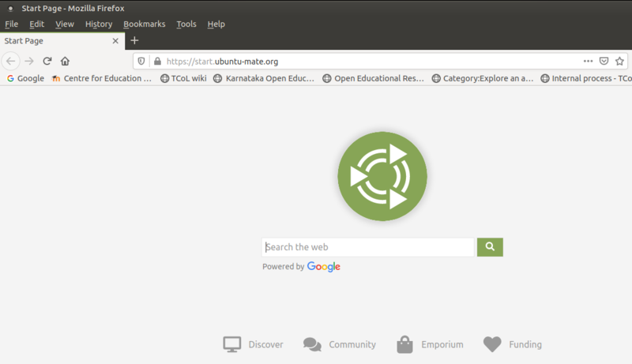
Task: Show tracking protection shield info
Action: pos(141,62)
